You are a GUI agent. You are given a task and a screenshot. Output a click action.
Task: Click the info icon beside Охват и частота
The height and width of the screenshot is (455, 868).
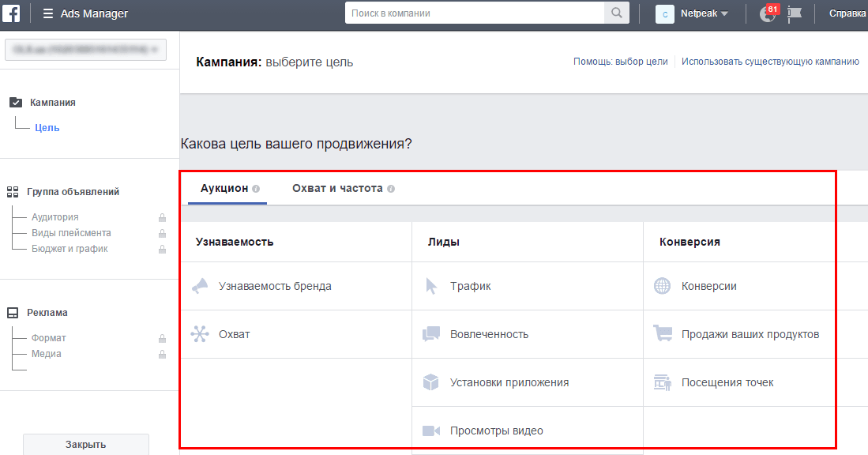[x=391, y=189]
